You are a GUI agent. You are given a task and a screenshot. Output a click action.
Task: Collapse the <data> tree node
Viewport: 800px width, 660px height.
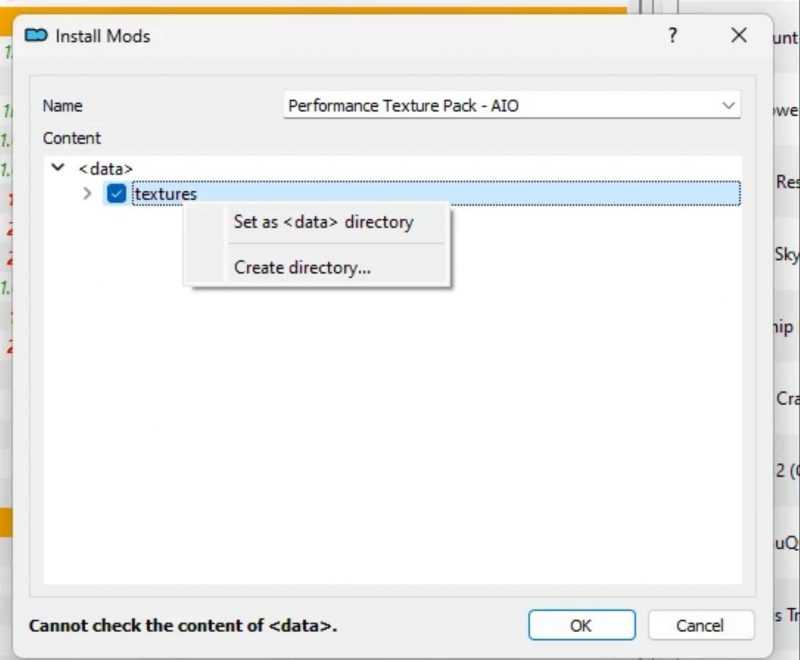pyautogui.click(x=57, y=168)
